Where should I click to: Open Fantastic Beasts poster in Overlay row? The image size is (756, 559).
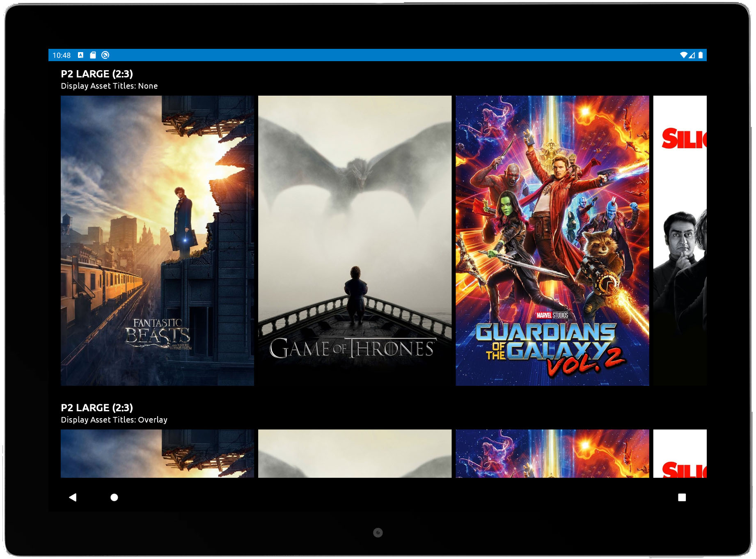click(x=157, y=454)
